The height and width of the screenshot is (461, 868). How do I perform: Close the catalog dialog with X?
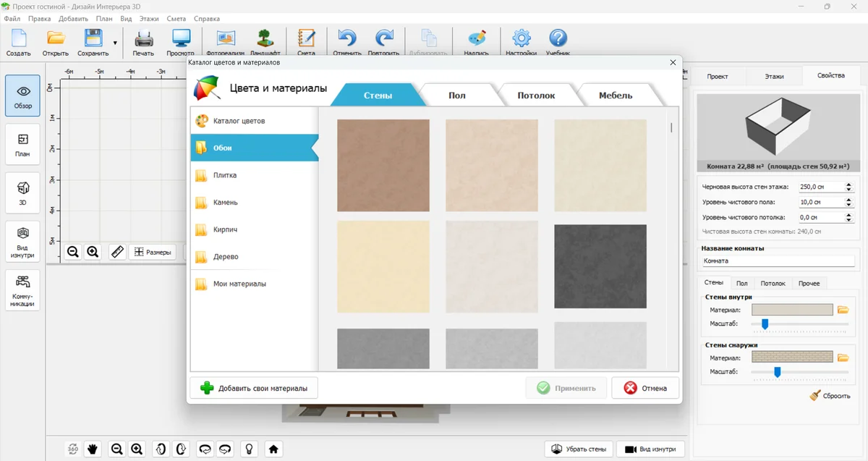tap(673, 63)
